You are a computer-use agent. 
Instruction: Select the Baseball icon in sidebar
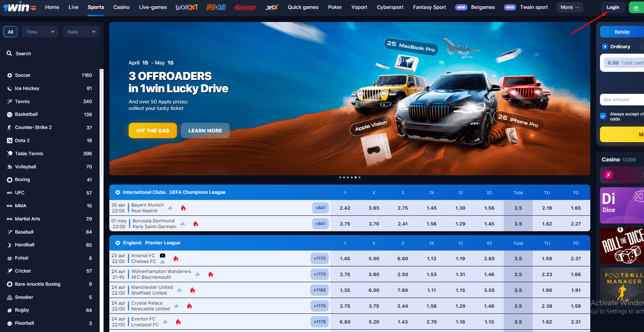coord(10,232)
